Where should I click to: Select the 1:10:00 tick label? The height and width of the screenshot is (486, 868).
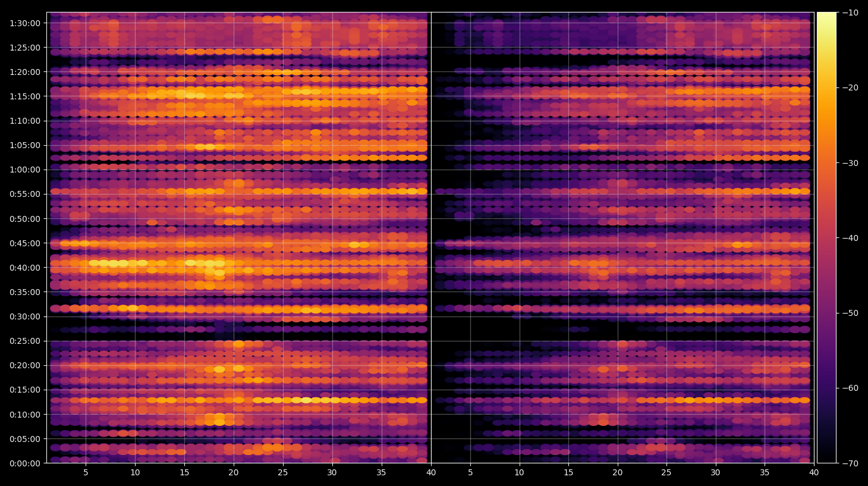pyautogui.click(x=25, y=121)
